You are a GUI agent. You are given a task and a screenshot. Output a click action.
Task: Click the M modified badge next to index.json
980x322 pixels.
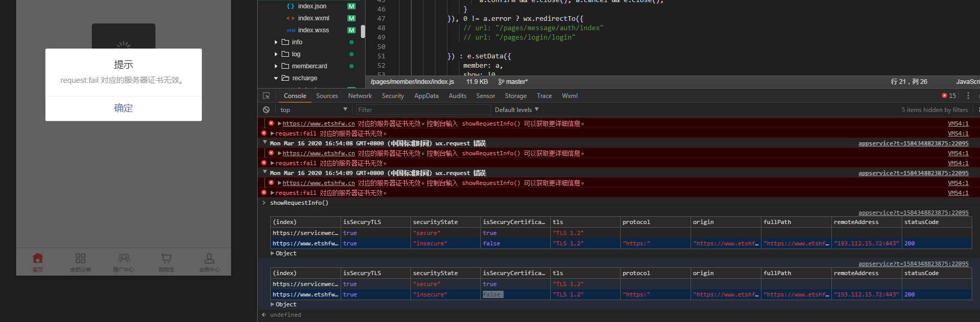[352, 6]
